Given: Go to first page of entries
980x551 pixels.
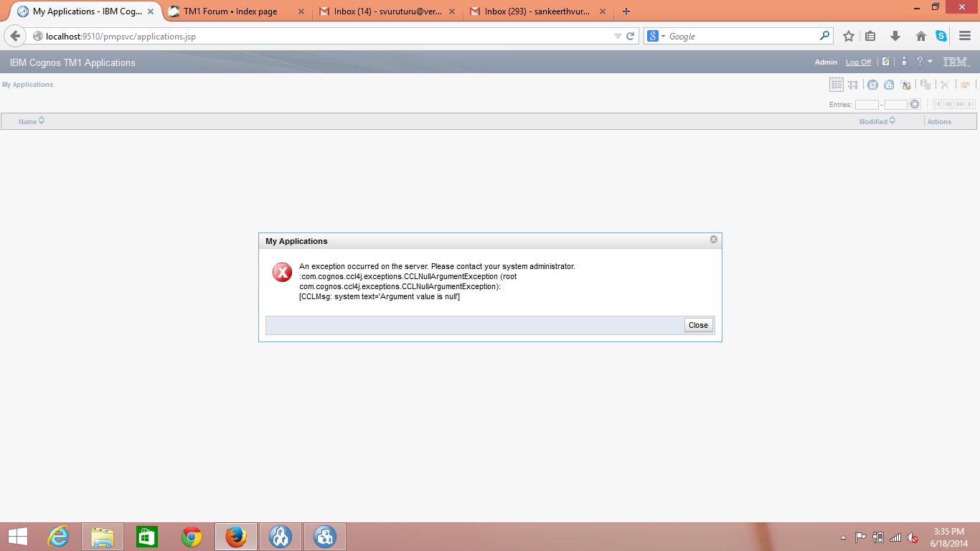Looking at the screenshot, I should 937,104.
